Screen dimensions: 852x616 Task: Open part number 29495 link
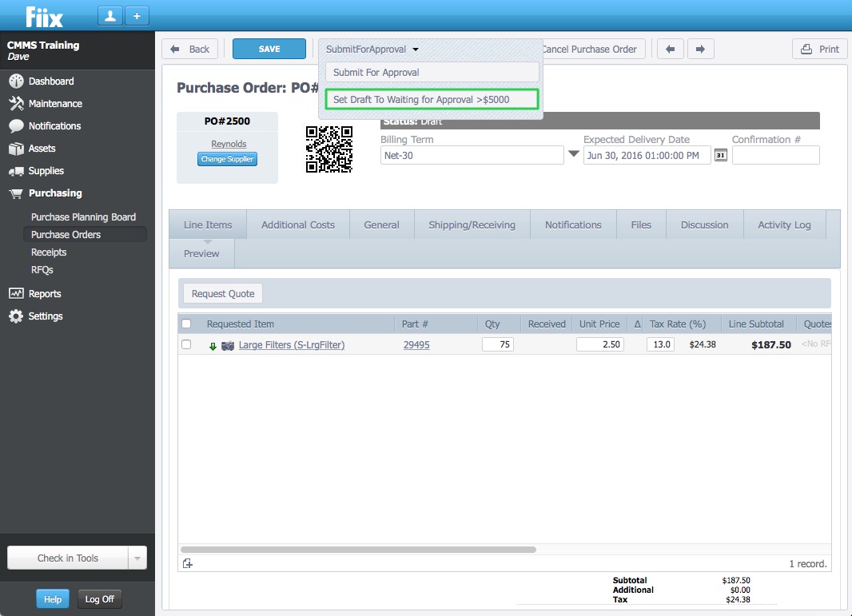[x=416, y=345]
